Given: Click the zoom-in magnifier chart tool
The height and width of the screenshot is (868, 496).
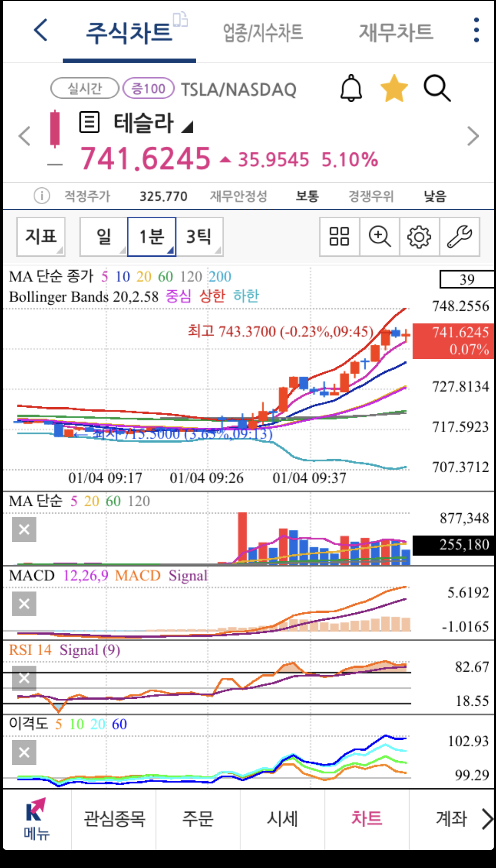Looking at the screenshot, I should (379, 236).
